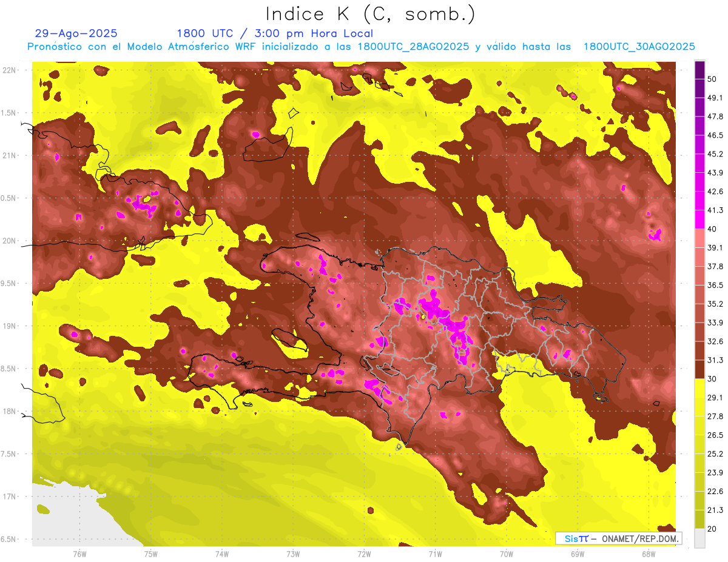Click the longitude label '70W'

[x=507, y=554]
